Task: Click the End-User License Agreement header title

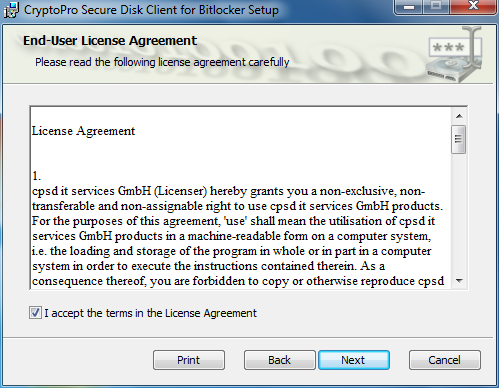Action: [110, 41]
